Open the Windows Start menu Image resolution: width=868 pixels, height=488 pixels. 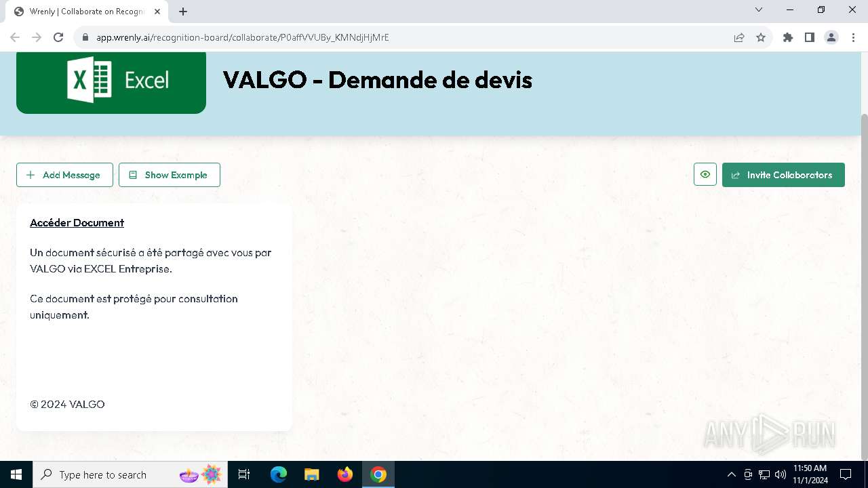coord(16,474)
